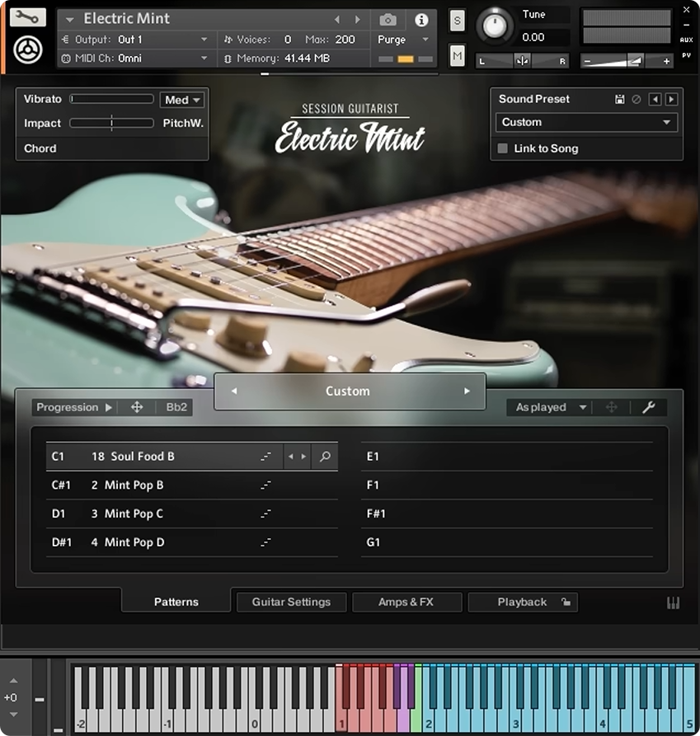The height and width of the screenshot is (736, 700).
Task: Click the Tune value 0.00 field
Action: (533, 37)
